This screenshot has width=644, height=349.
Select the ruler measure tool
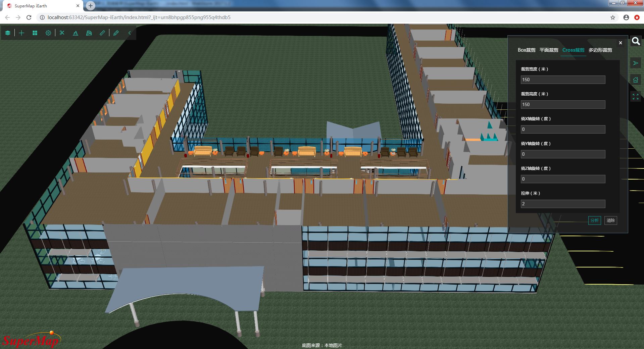click(x=102, y=33)
